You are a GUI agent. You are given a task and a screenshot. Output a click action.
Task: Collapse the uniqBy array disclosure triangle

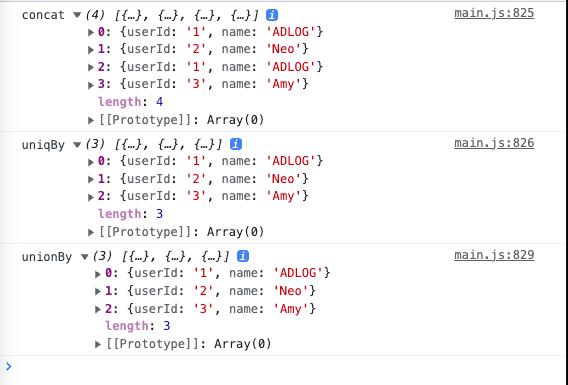coord(77,145)
